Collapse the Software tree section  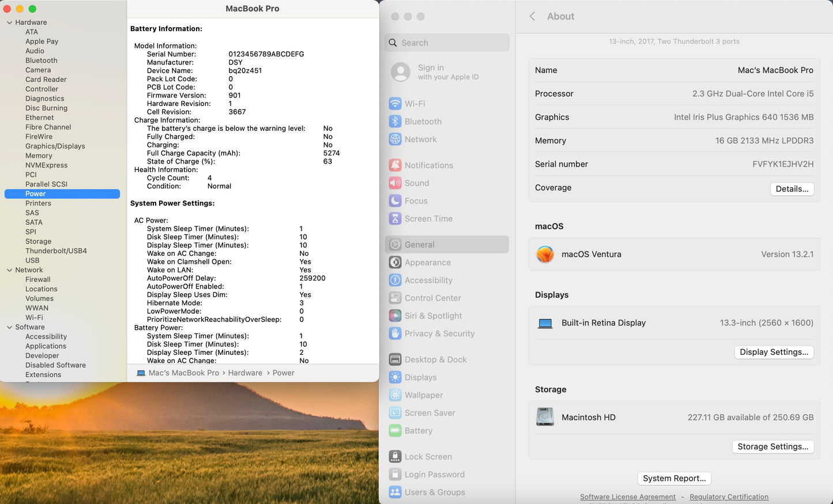(9, 327)
